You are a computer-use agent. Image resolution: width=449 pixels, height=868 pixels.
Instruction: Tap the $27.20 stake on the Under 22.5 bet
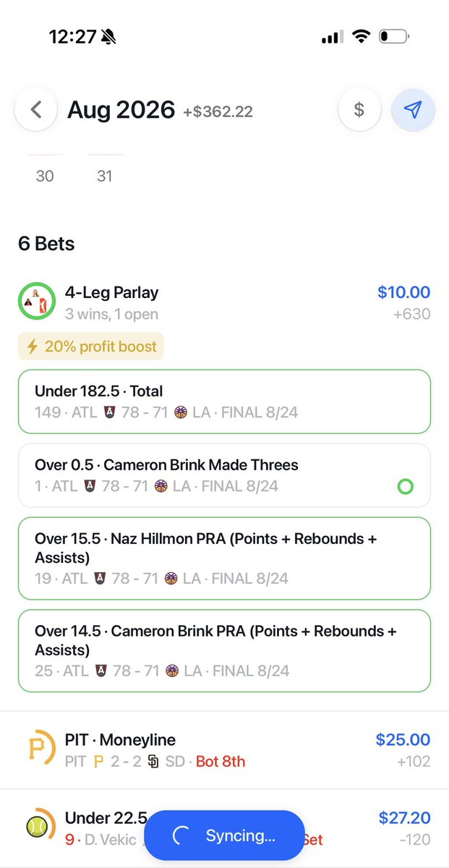click(x=404, y=818)
